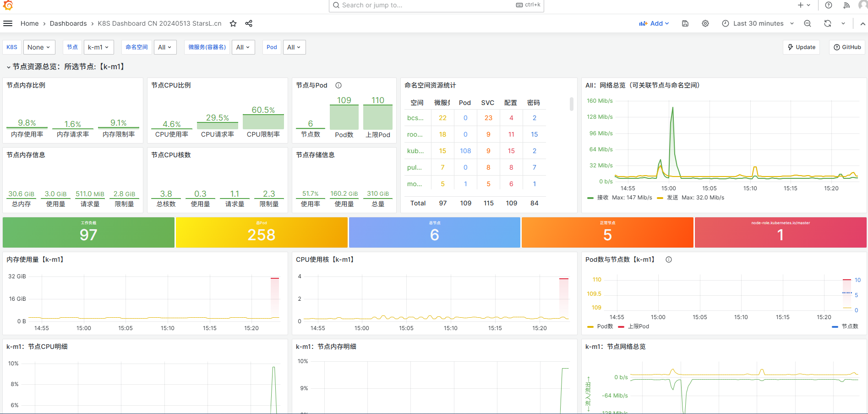
Task: Click the green 工作负载 97 stat tile
Action: coord(88,232)
